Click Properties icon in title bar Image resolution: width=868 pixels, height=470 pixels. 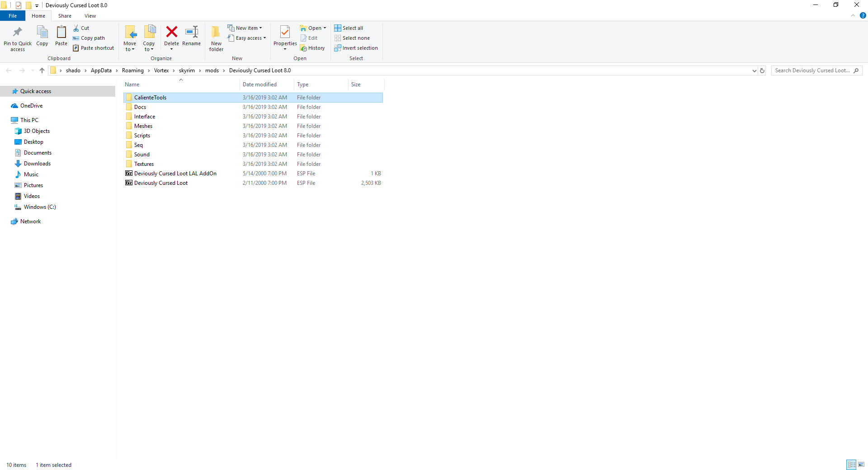[x=19, y=5]
